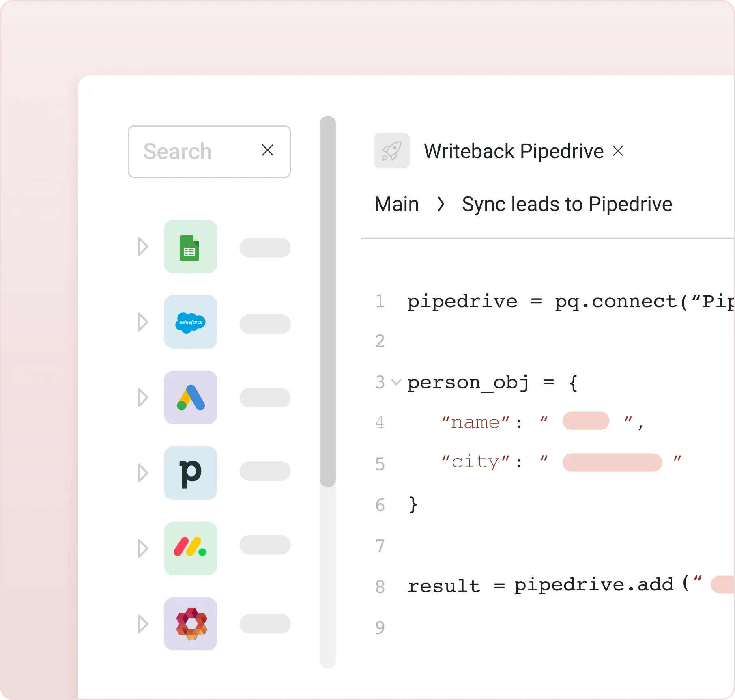Image resolution: width=735 pixels, height=700 pixels.
Task: Open the monday.com connector icon
Action: click(x=190, y=549)
